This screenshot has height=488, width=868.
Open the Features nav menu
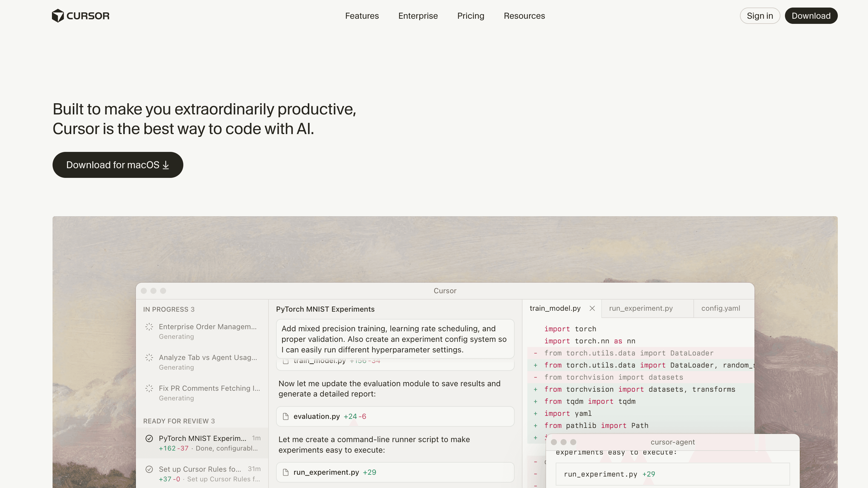(x=362, y=16)
